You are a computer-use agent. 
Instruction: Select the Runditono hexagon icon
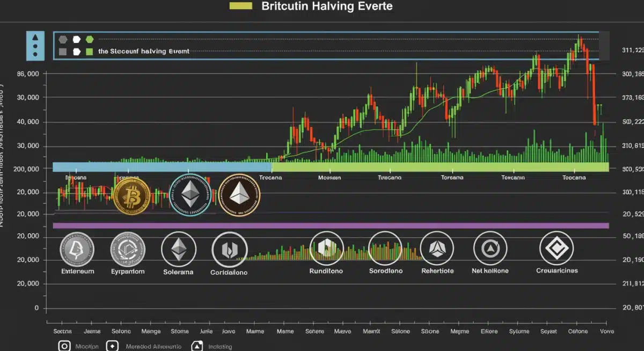point(327,248)
